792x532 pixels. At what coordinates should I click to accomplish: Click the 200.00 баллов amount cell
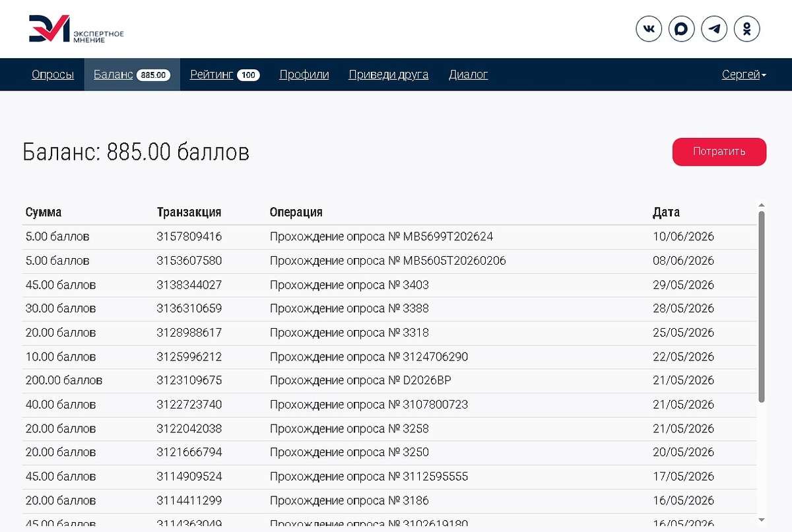(64, 380)
